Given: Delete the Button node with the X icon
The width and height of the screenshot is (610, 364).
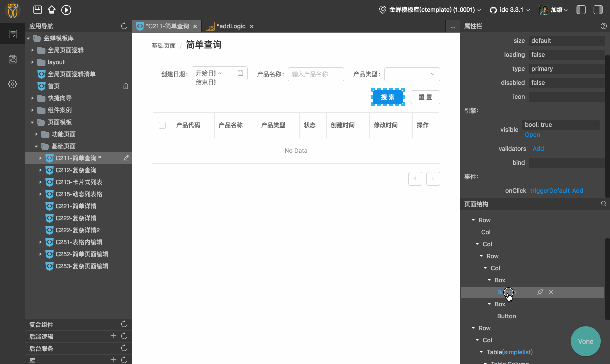Looking at the screenshot, I should (551, 292).
